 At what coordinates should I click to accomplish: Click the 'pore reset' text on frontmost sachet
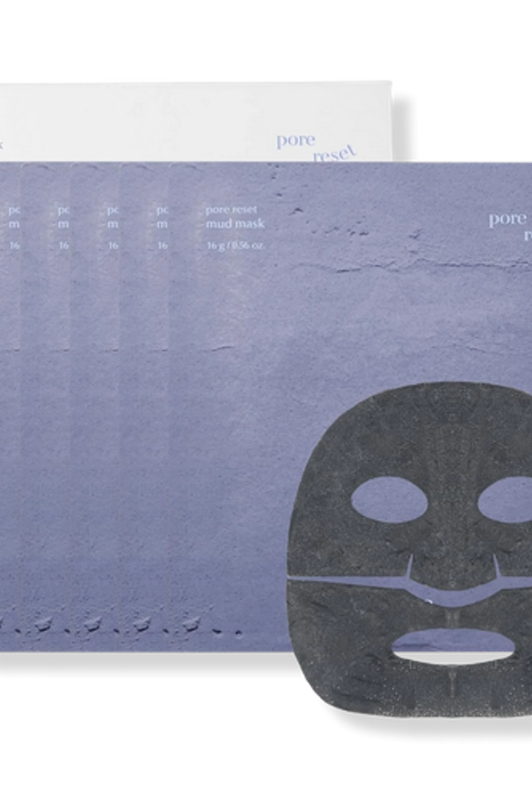pos(231,210)
